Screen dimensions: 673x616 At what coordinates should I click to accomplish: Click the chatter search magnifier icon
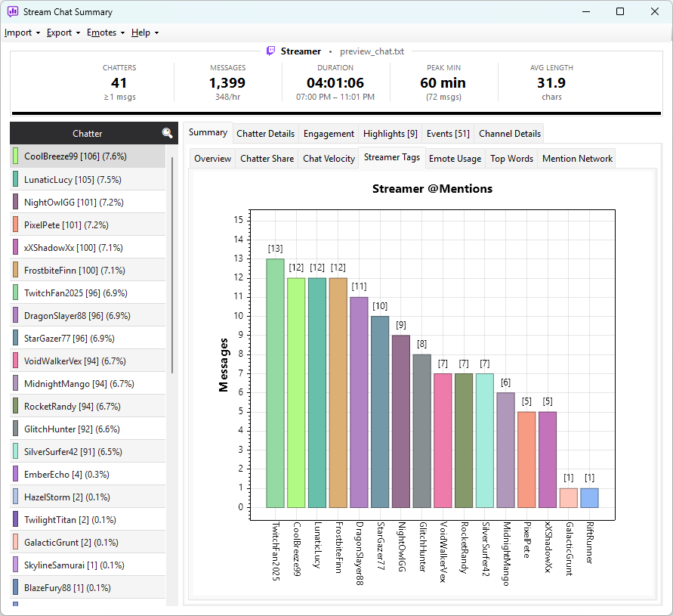(168, 133)
